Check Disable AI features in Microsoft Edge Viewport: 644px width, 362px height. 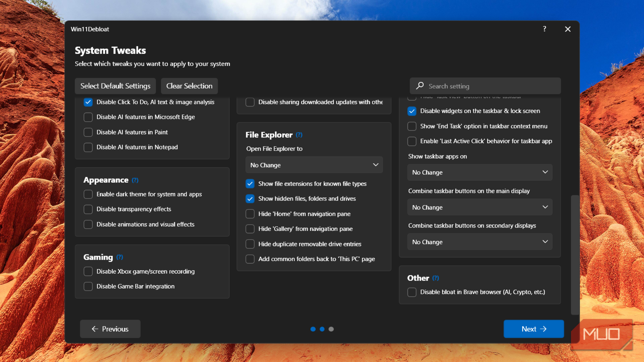(88, 117)
